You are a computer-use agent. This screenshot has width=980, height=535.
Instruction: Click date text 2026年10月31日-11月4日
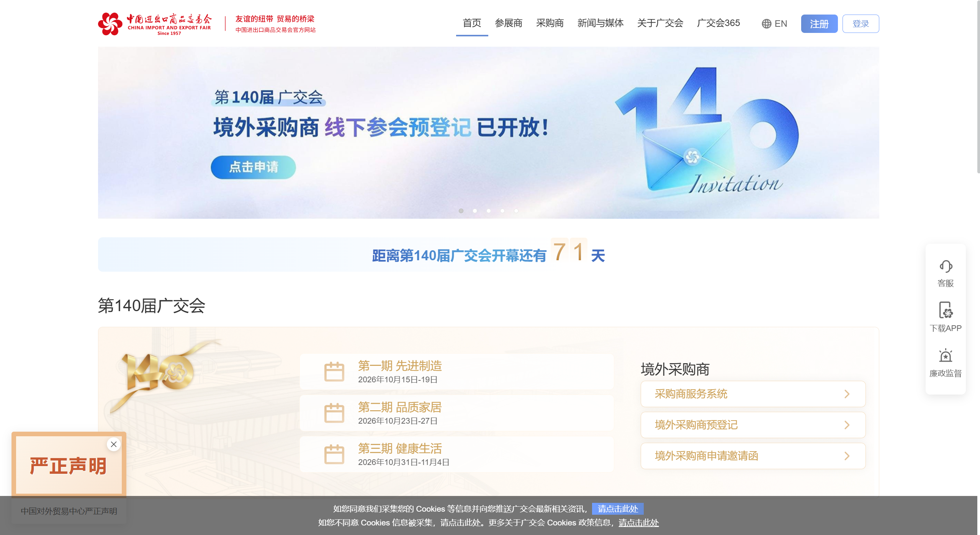[404, 462]
